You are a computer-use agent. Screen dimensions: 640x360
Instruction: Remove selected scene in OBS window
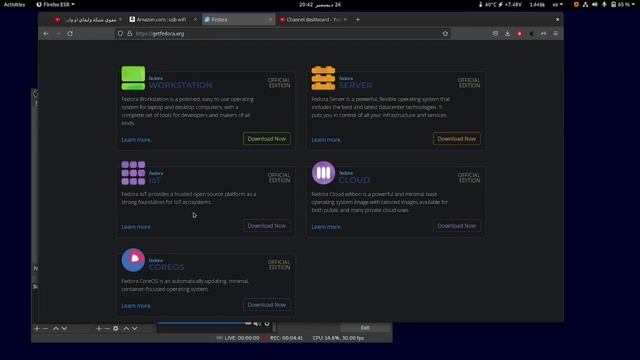(x=45, y=328)
